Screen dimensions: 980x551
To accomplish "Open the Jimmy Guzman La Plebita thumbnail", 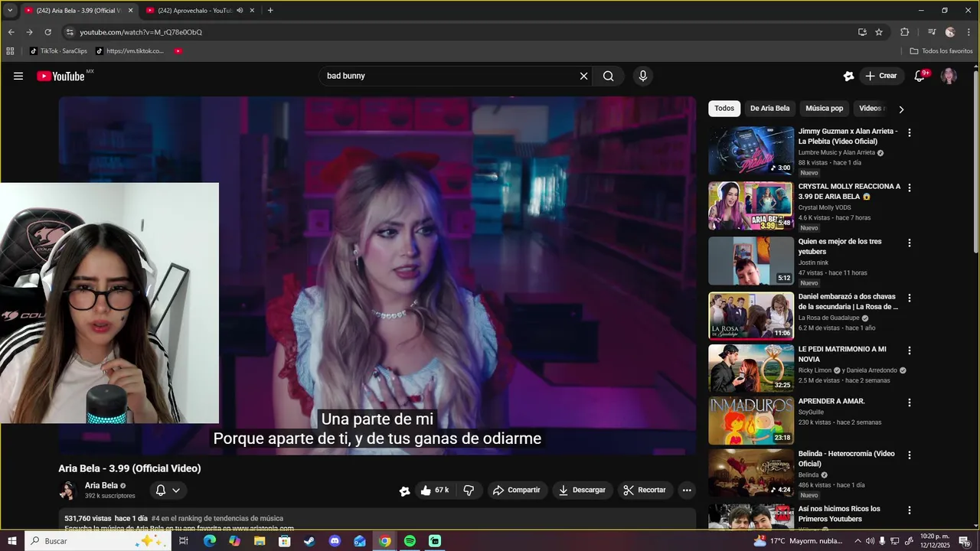I will [x=751, y=151].
